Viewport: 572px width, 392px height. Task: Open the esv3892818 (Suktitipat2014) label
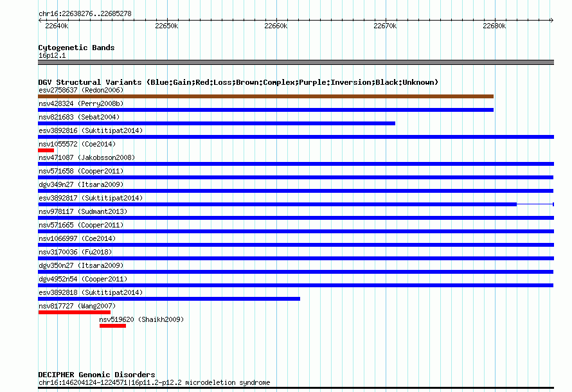coord(91,292)
